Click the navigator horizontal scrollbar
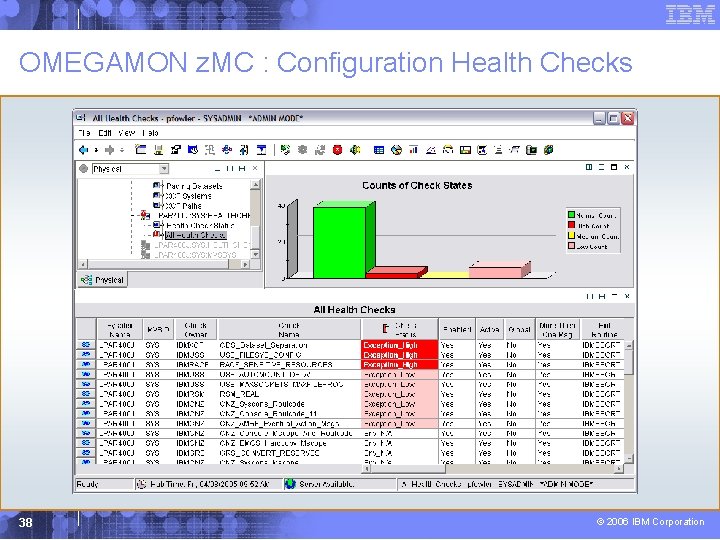Viewport: 720px width, 540px height. coord(164,264)
